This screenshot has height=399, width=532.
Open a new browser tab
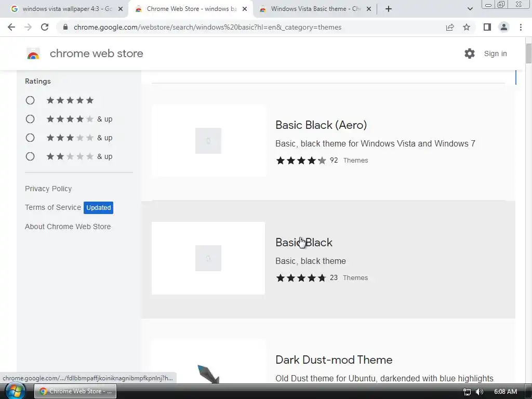[389, 9]
